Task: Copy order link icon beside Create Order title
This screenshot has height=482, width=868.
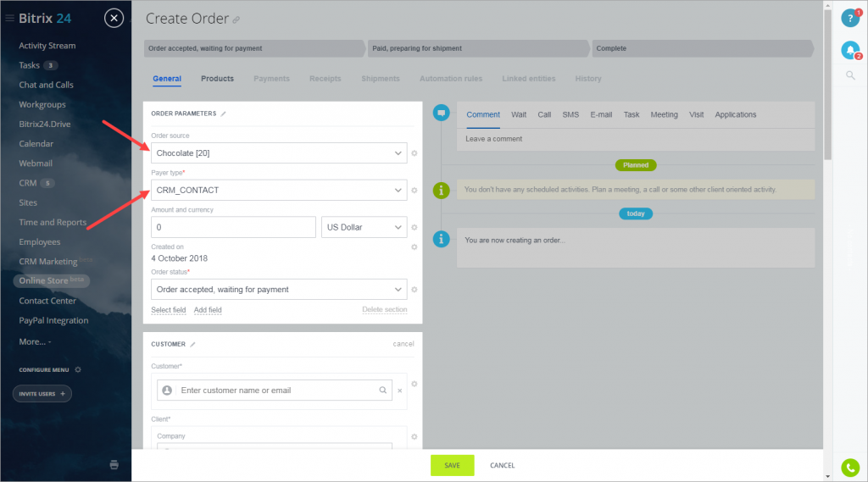Action: pyautogui.click(x=236, y=20)
